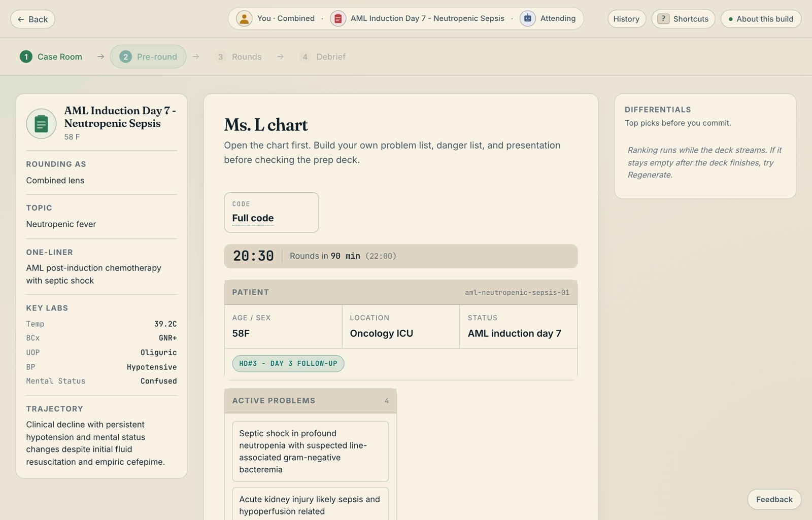
Task: Open the History panel
Action: coord(626,19)
